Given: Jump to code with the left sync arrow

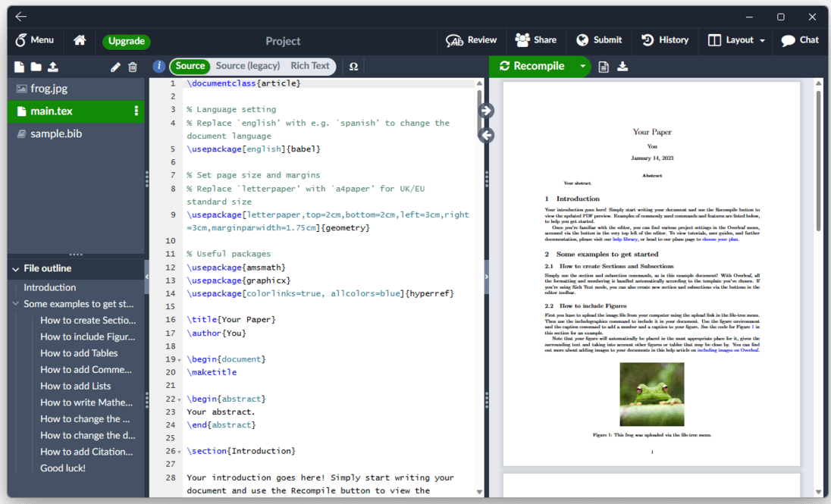Looking at the screenshot, I should [486, 135].
